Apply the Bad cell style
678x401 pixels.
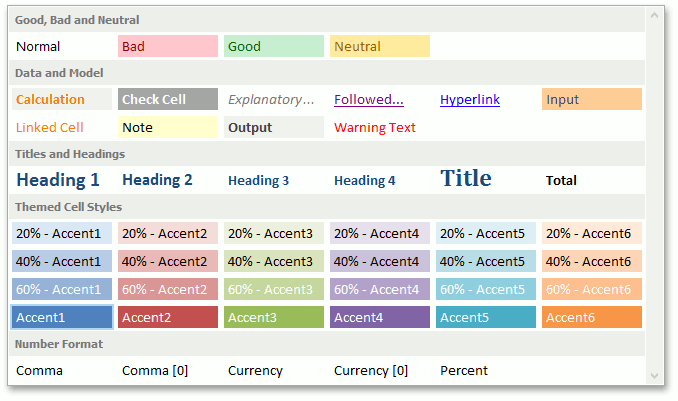tap(167, 46)
